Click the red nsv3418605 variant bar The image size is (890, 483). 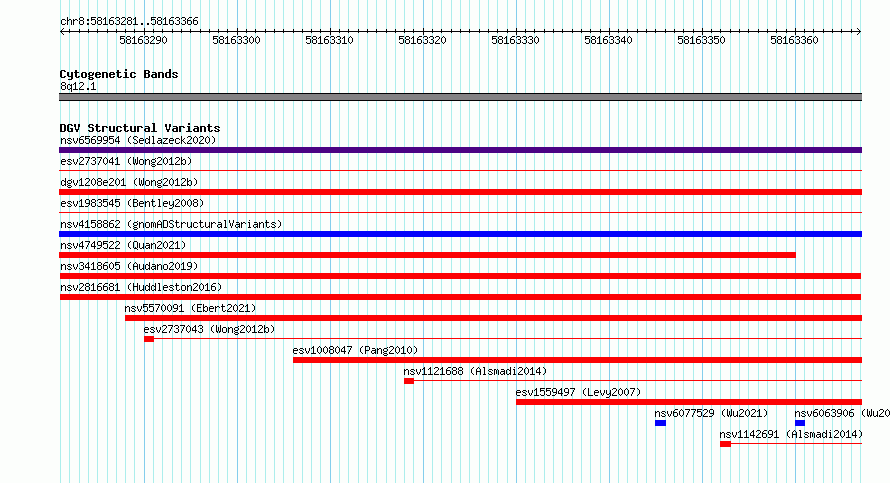(x=460, y=276)
